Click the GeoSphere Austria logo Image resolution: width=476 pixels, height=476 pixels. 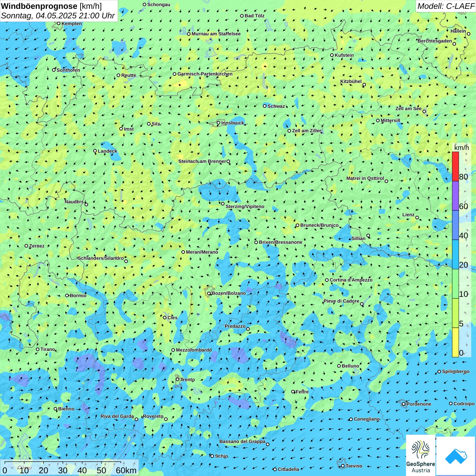[421, 455]
